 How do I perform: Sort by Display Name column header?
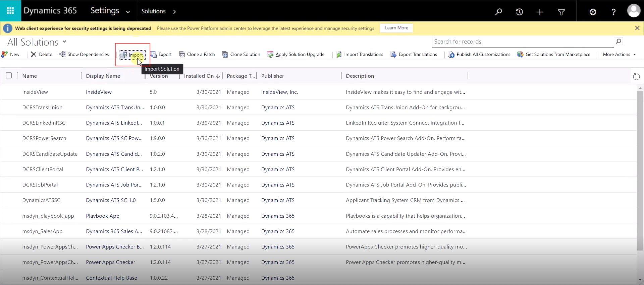(x=103, y=76)
